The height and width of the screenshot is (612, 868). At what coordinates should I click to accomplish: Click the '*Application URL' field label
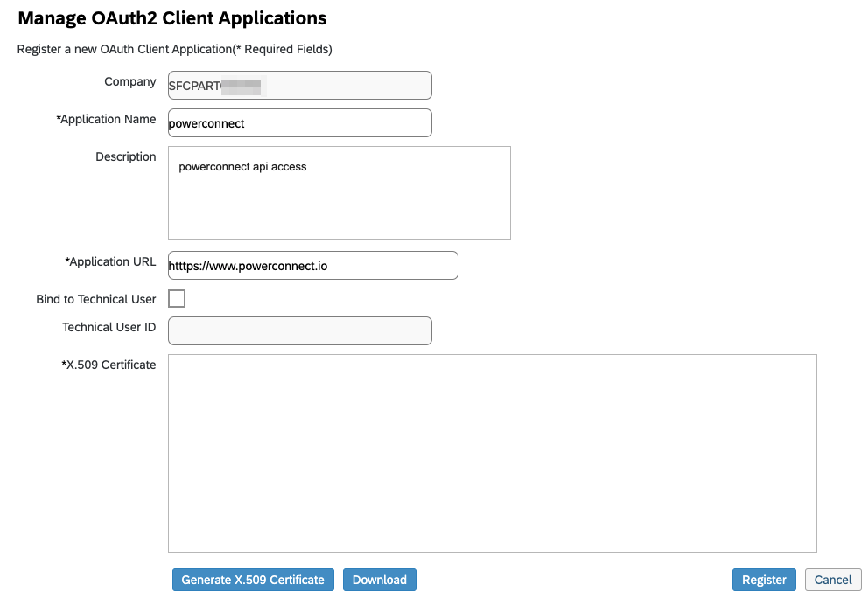[110, 261]
